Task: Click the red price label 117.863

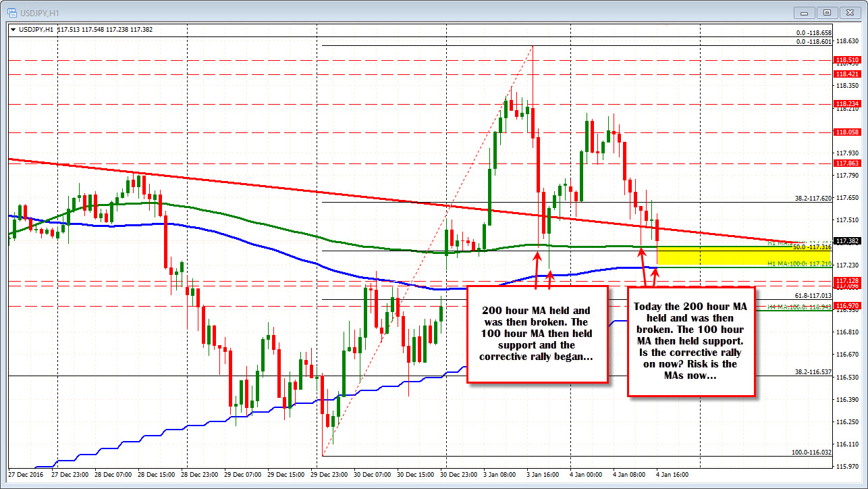Action: coord(846,163)
